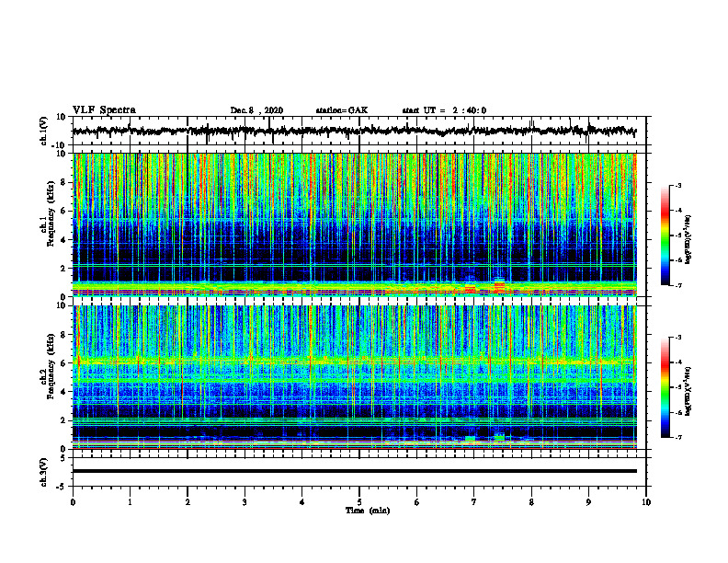Click the flat ch.3 voltage trace line

[354, 471]
